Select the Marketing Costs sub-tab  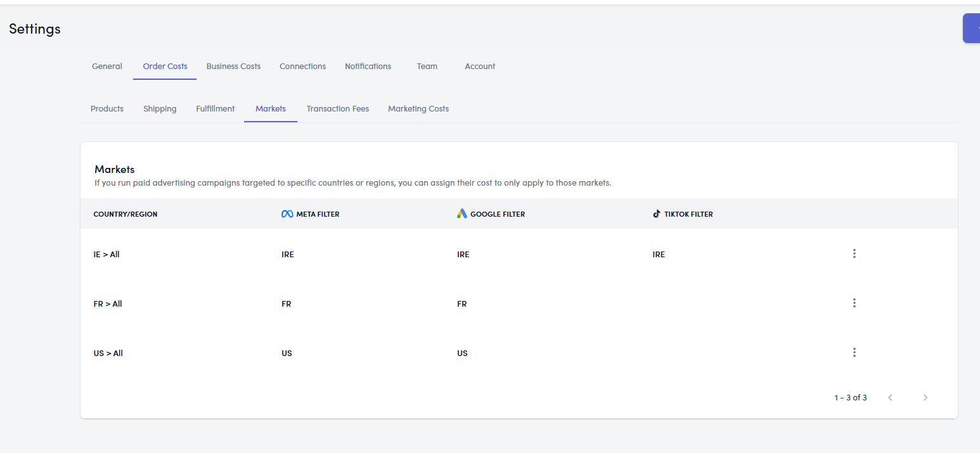(x=418, y=109)
